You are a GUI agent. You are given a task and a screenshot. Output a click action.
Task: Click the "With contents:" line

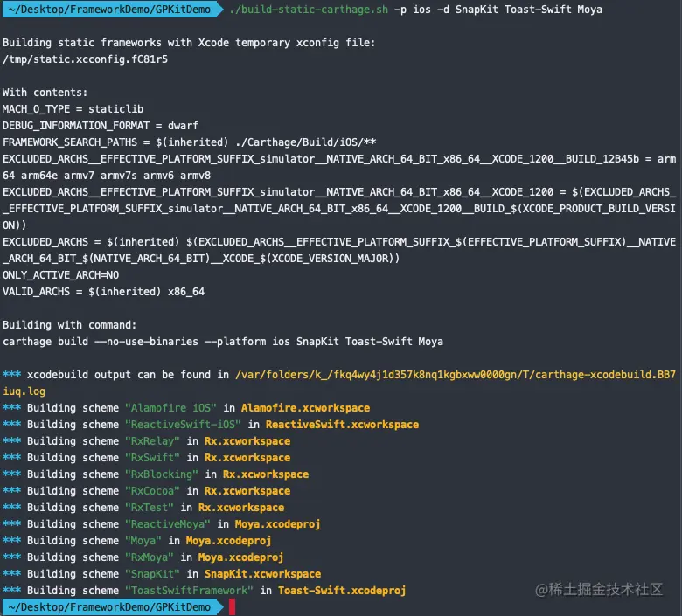click(x=45, y=92)
